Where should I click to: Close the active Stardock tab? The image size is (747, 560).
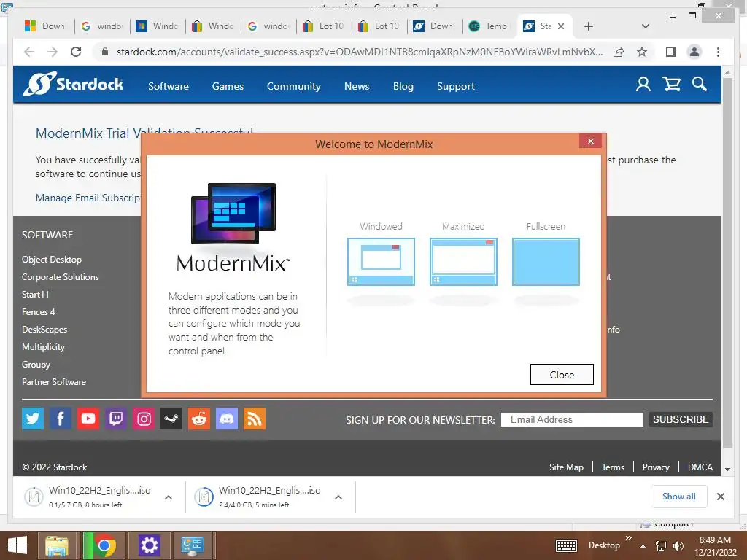pyautogui.click(x=561, y=26)
